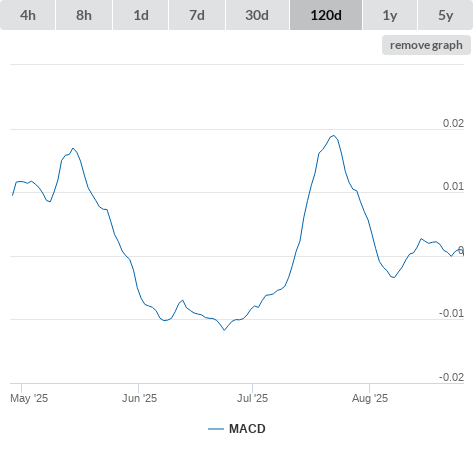Image resolution: width=474 pixels, height=455 pixels.
Task: Select the 4h time range tab
Action: pos(28,15)
